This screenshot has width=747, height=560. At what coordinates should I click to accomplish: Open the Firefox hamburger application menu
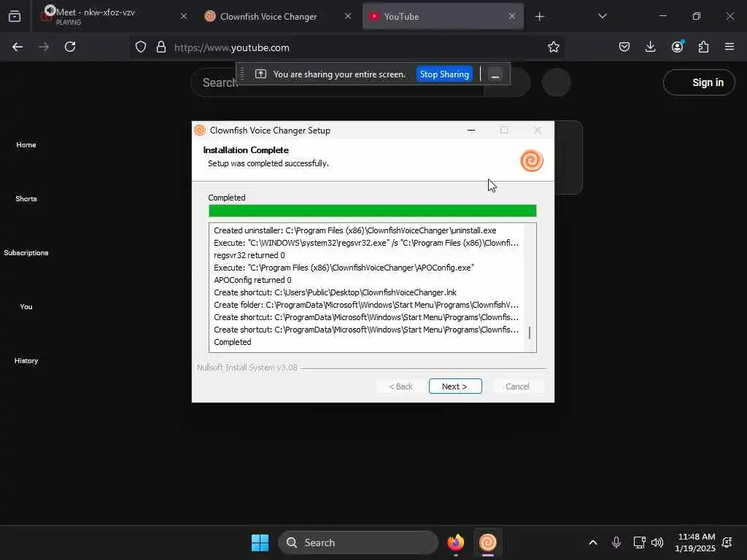[729, 47]
